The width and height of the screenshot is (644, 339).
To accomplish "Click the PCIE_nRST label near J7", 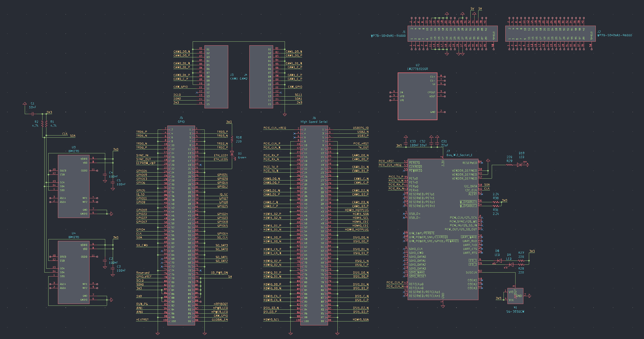I will pyautogui.click(x=386, y=161).
